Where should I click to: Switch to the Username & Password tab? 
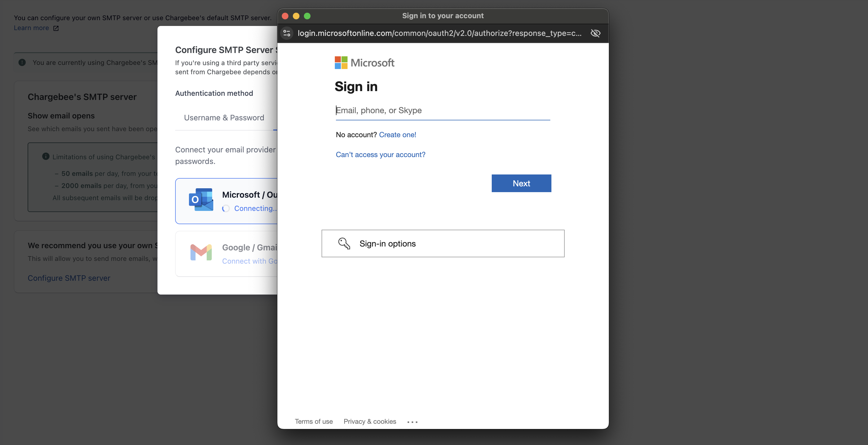(224, 118)
